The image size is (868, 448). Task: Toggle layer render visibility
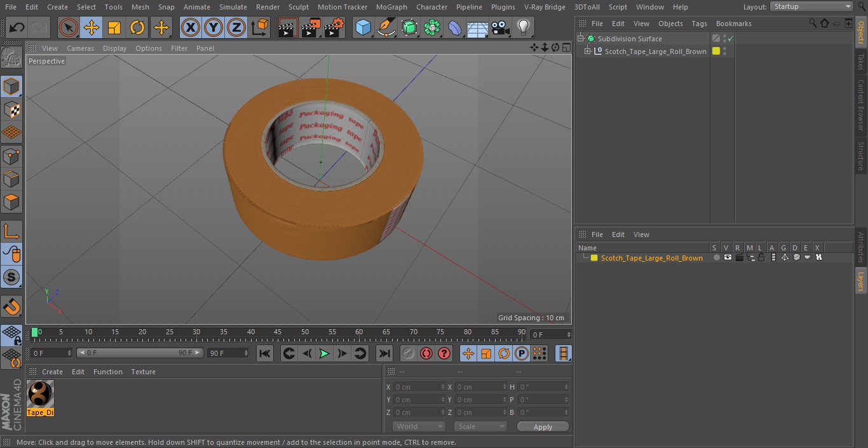point(739,258)
